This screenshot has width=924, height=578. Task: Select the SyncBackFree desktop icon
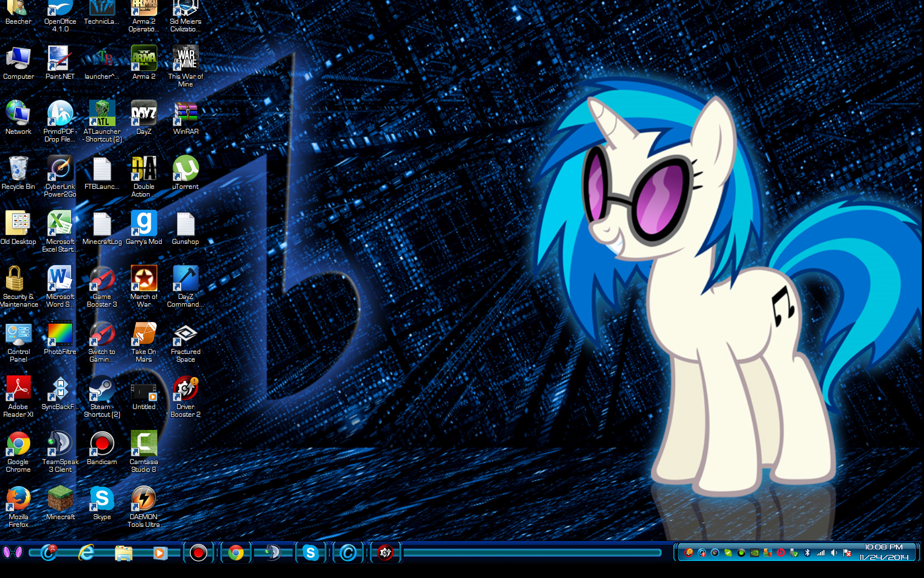tap(60, 393)
